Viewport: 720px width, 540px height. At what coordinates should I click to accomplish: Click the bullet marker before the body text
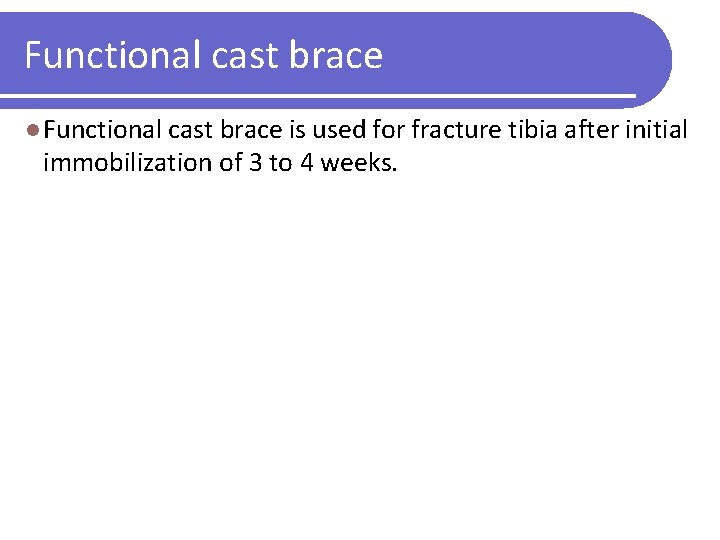tap(33, 130)
